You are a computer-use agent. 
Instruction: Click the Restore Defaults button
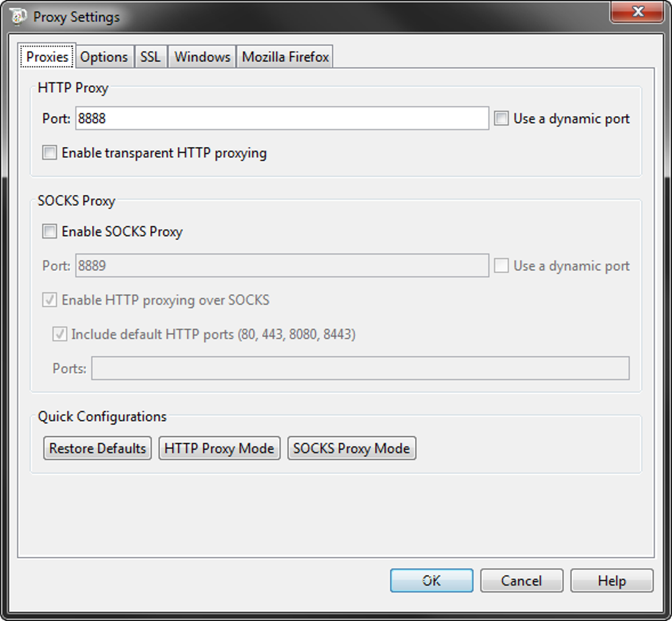98,448
